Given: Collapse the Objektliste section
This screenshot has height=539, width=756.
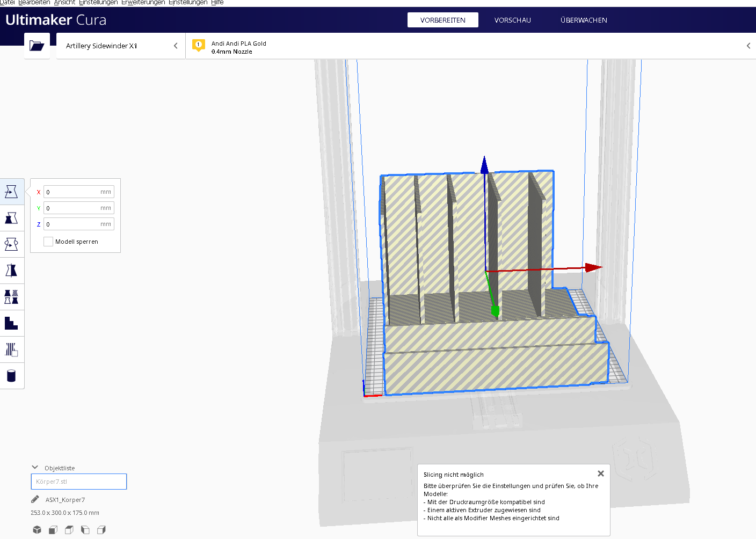Looking at the screenshot, I should 35,468.
